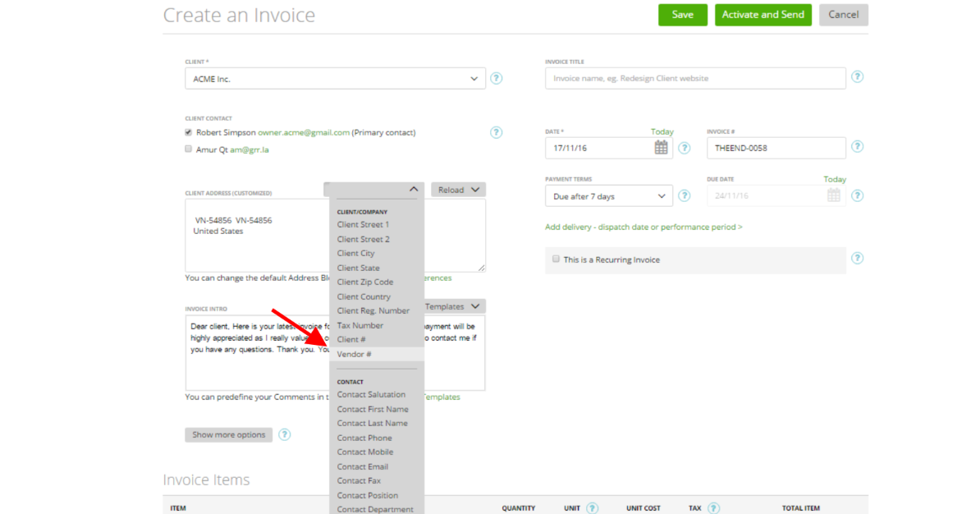
Task: Choose Vendor # placeholder
Action: click(377, 354)
